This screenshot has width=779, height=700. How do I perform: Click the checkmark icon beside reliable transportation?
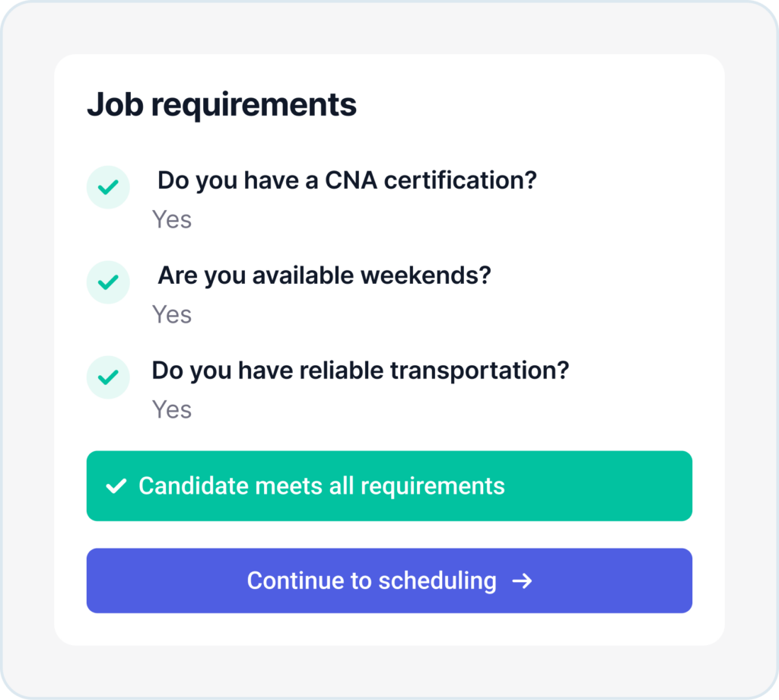[108, 377]
